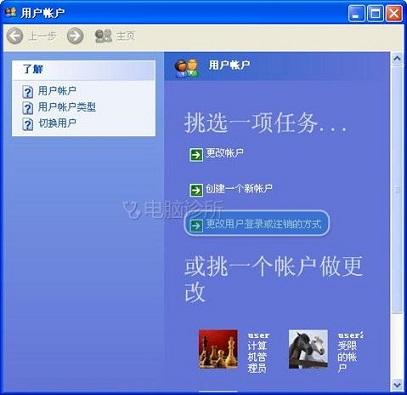Select the 更改帐户 task link

[x=225, y=153]
